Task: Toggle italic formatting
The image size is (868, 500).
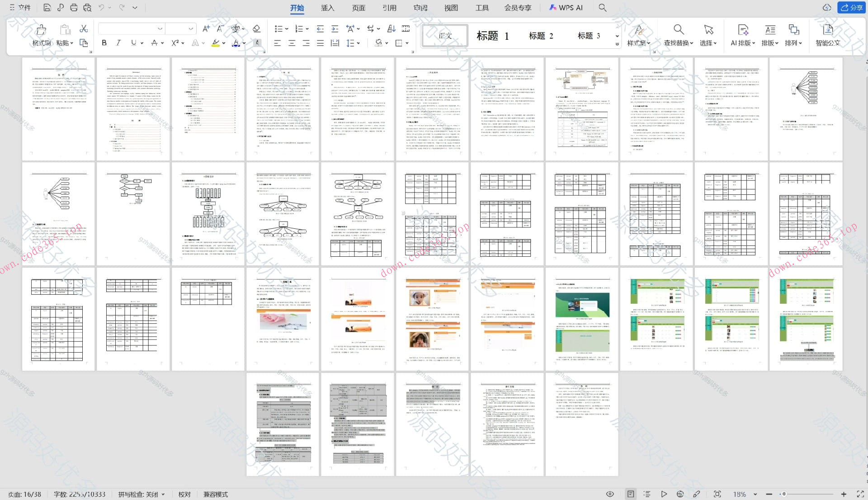Action: (118, 43)
